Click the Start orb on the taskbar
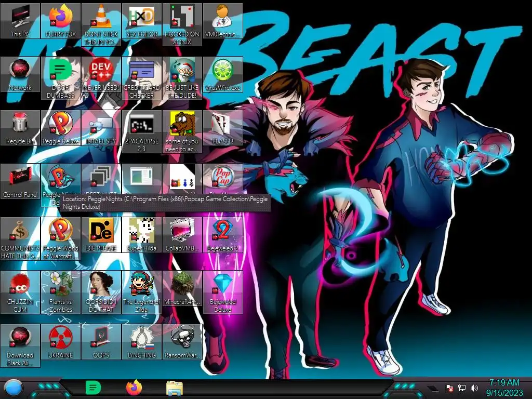The width and height of the screenshot is (532, 399). (x=13, y=389)
